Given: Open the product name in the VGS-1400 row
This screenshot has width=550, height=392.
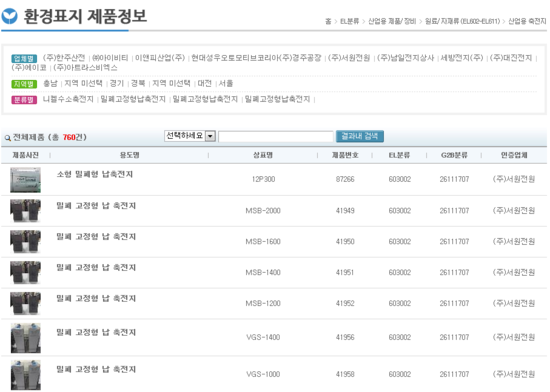Looking at the screenshot, I should 96,332.
